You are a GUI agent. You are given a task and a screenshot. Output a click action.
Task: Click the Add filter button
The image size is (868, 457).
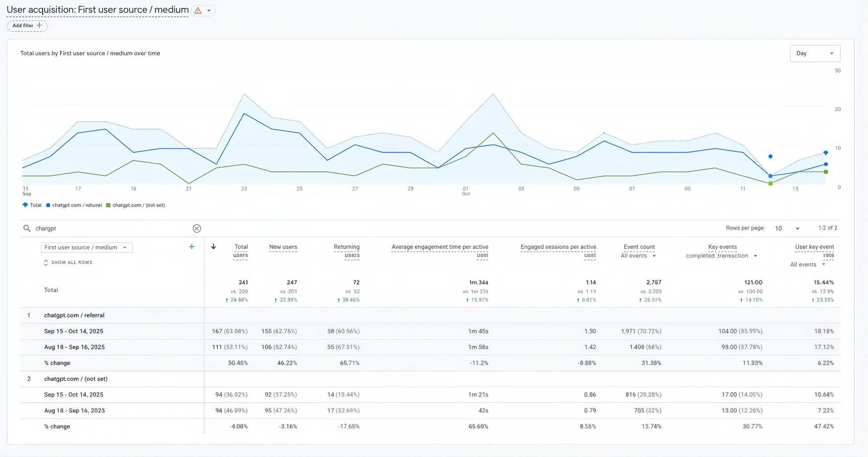click(27, 26)
